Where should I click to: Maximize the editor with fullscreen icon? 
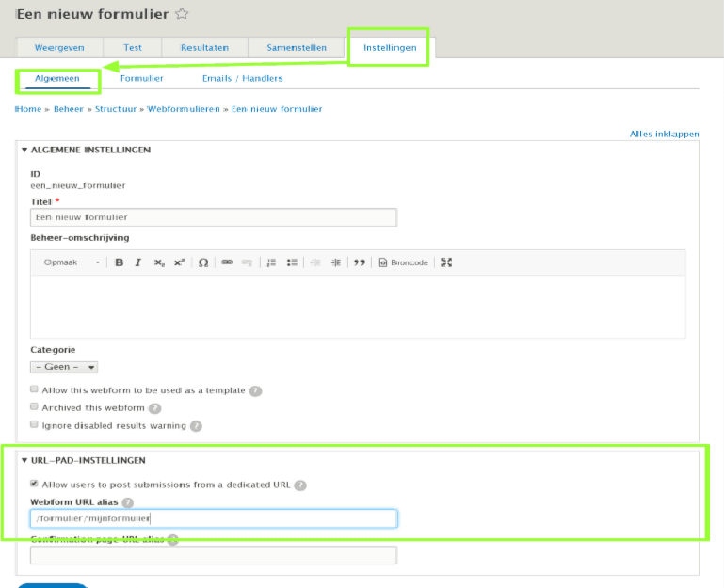(x=446, y=262)
